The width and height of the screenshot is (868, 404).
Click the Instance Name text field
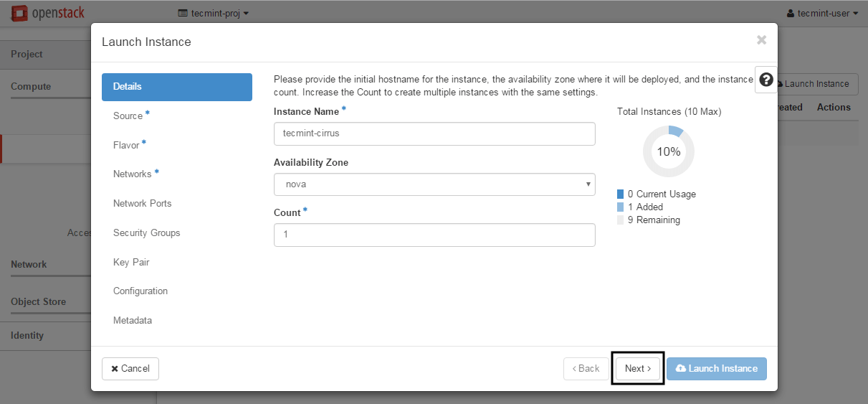[434, 133]
